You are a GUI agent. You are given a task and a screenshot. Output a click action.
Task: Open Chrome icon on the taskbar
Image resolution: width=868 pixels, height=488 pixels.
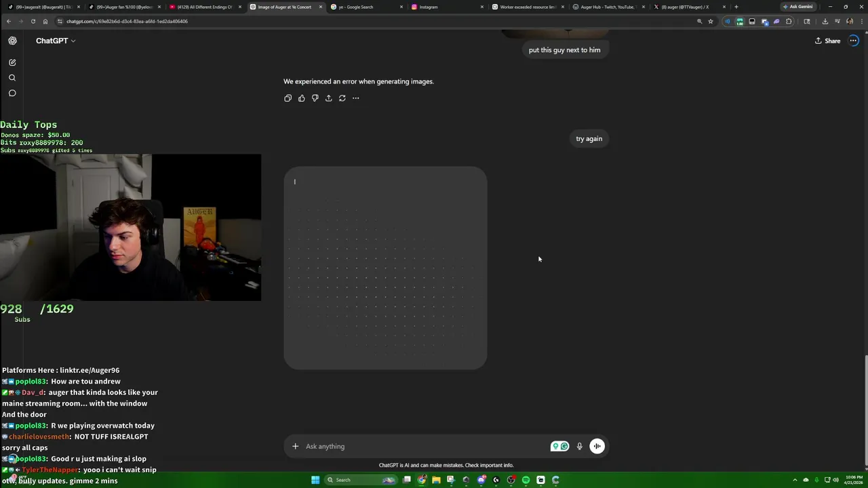coord(421,480)
